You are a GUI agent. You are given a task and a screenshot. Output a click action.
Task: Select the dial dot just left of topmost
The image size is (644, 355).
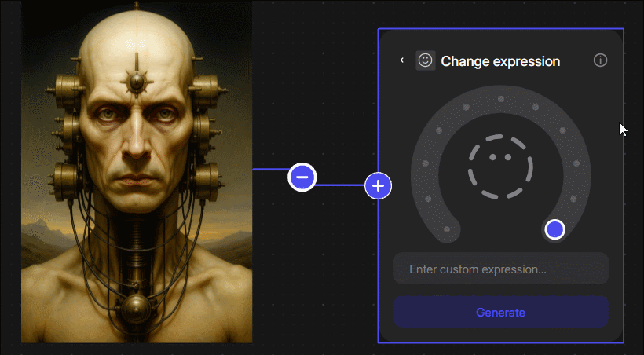coord(466,108)
